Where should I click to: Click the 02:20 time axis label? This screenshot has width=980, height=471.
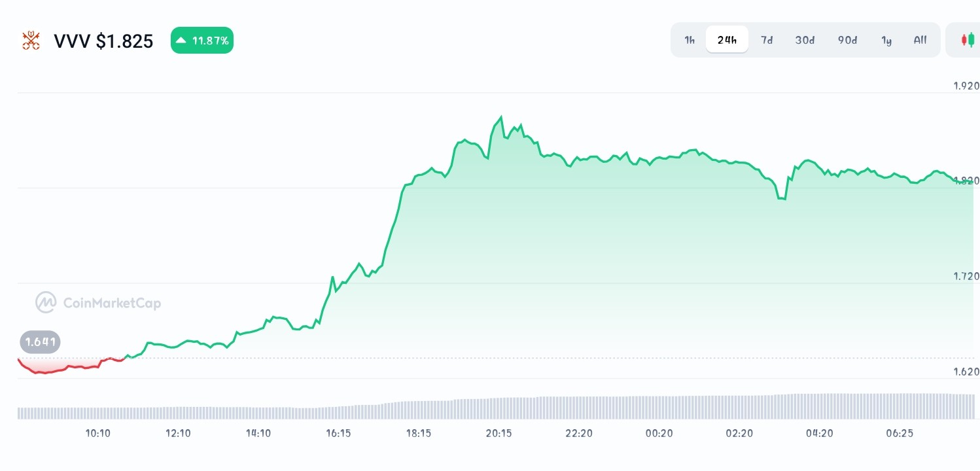click(x=739, y=433)
